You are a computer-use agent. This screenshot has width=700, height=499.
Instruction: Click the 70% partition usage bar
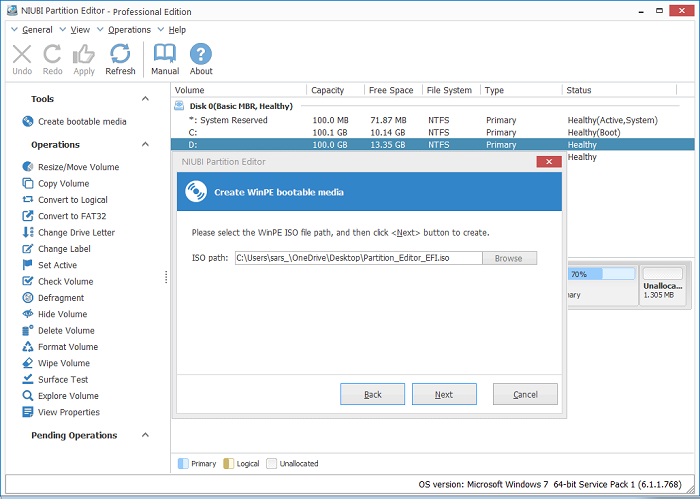click(600, 274)
